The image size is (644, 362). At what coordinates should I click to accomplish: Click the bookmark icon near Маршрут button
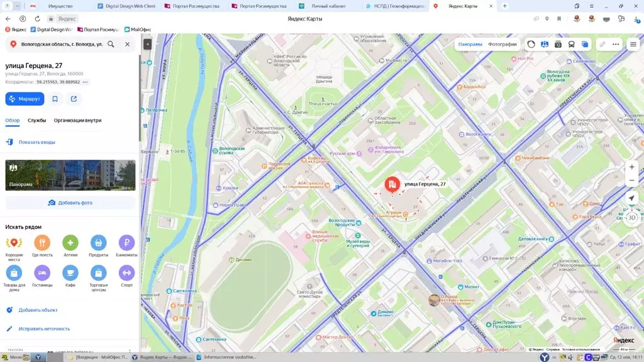click(55, 99)
